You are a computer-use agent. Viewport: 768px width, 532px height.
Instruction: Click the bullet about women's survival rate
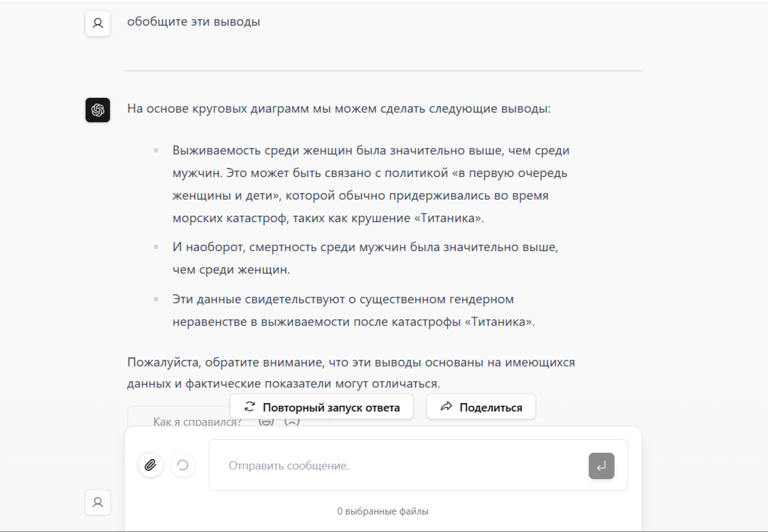370,184
